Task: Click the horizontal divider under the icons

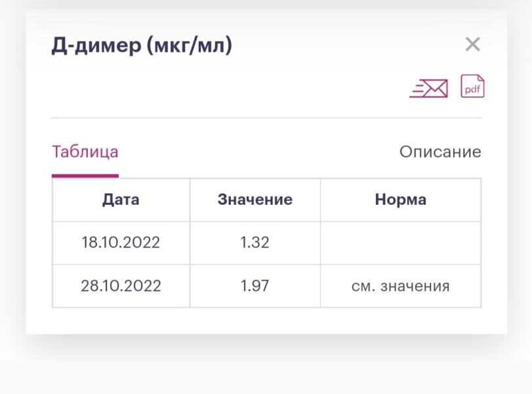Action: pyautogui.click(x=266, y=118)
